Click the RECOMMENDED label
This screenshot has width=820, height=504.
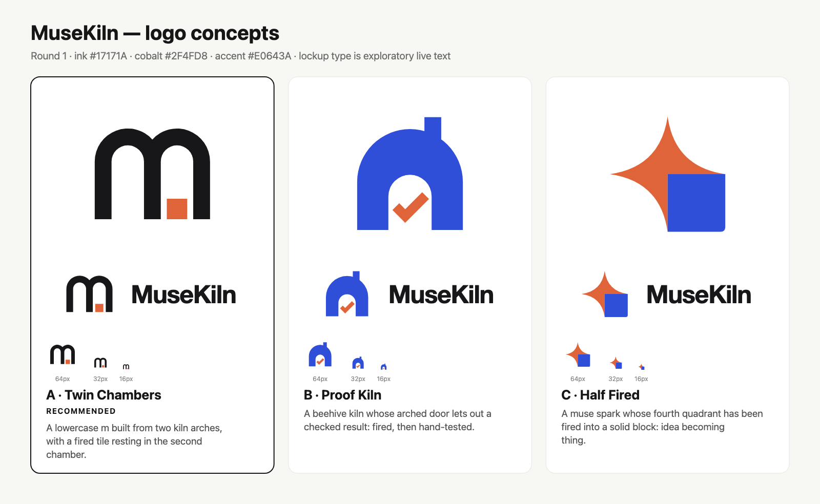81,411
